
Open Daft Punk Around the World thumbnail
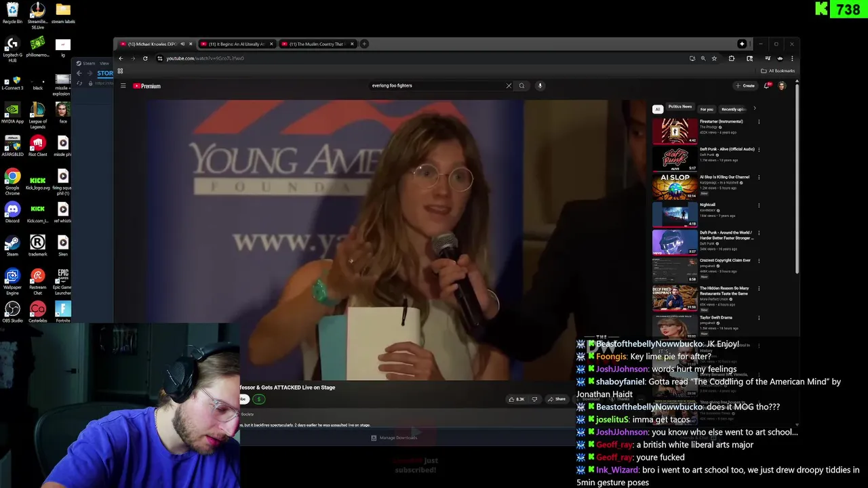[675, 242]
